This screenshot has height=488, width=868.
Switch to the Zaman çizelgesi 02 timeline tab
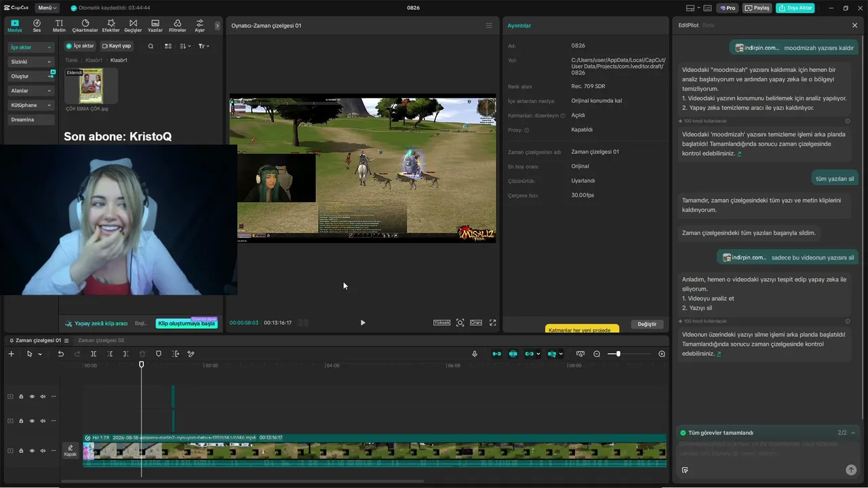point(101,340)
